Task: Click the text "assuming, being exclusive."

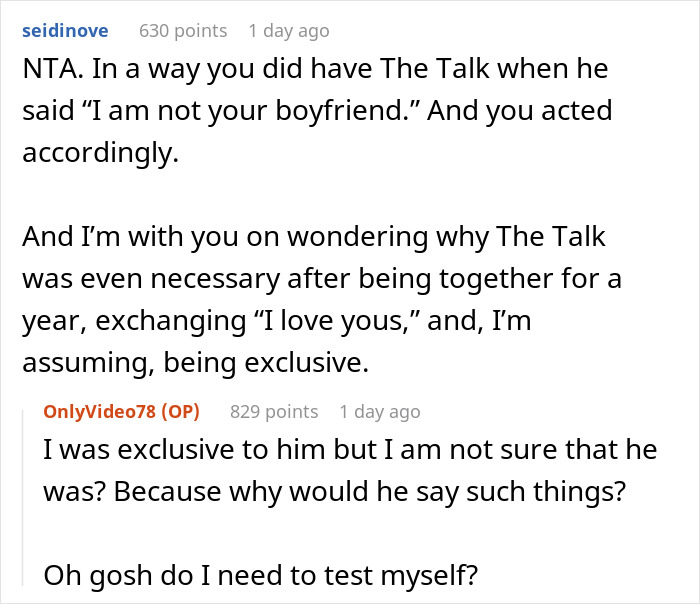Action: tap(194, 356)
